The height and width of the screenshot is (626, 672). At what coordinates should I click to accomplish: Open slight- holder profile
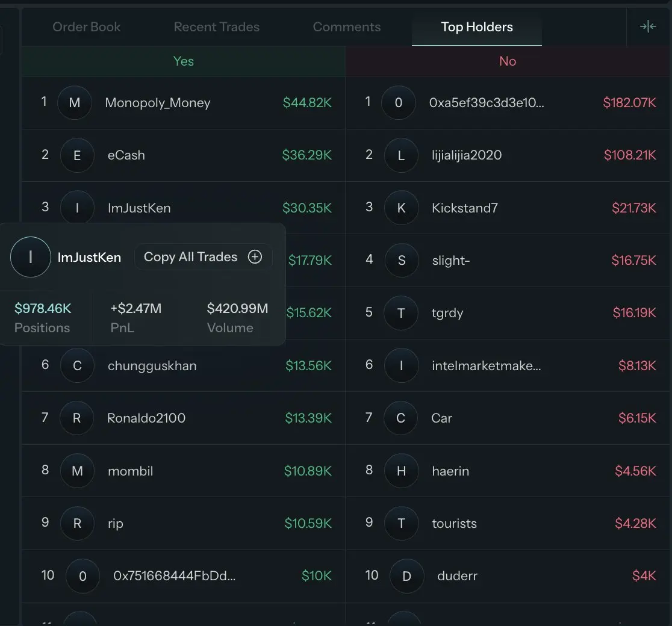pyautogui.click(x=451, y=260)
